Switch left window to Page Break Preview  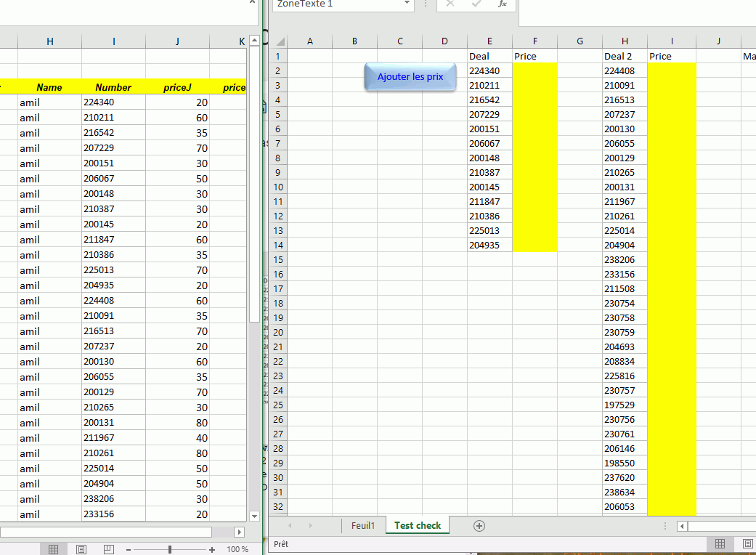tap(108, 549)
